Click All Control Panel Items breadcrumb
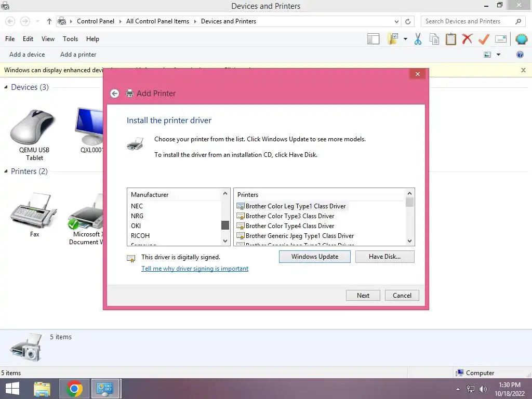The height and width of the screenshot is (399, 532). pos(157,21)
